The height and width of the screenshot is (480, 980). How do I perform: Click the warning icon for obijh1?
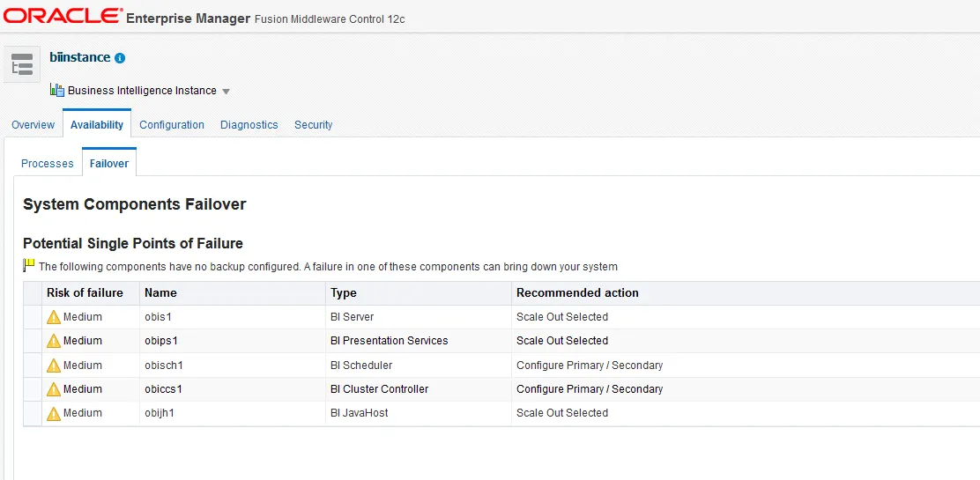click(x=54, y=413)
